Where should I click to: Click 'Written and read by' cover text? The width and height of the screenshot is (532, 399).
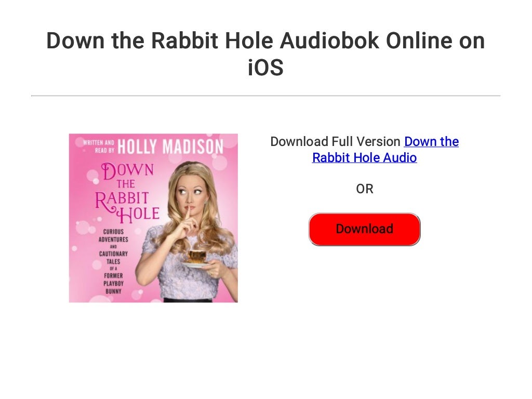(x=99, y=146)
